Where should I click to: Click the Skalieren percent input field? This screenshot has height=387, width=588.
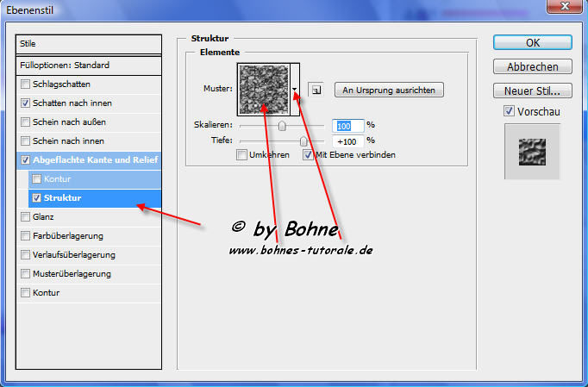pos(348,125)
